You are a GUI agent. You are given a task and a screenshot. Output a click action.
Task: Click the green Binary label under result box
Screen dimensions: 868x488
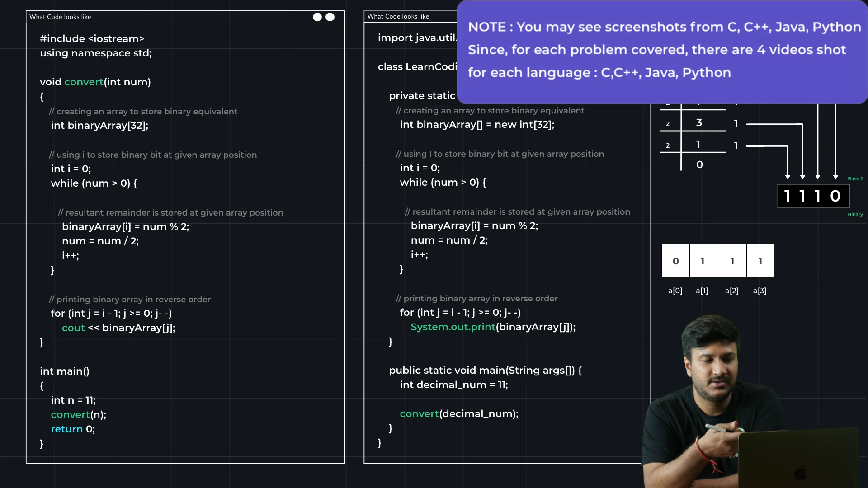(855, 215)
